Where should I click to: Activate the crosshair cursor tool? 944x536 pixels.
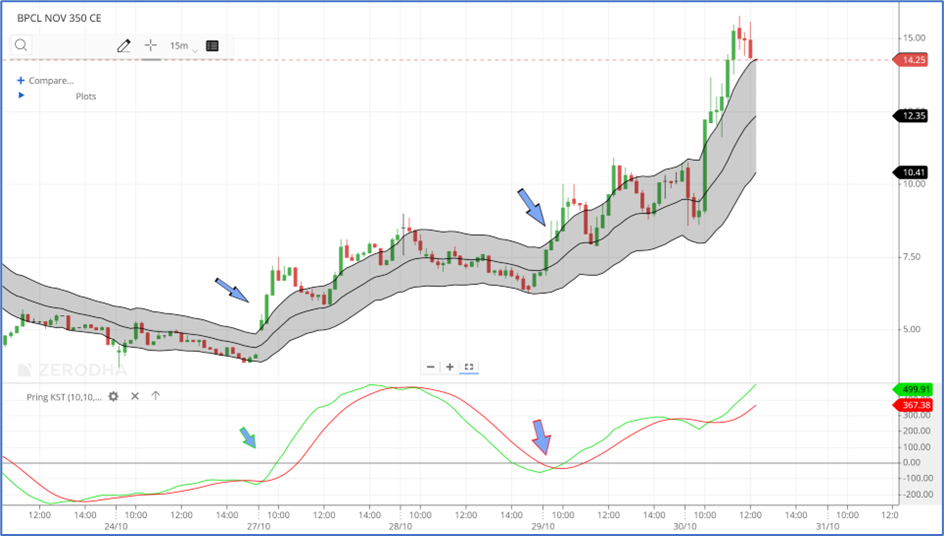(x=151, y=45)
